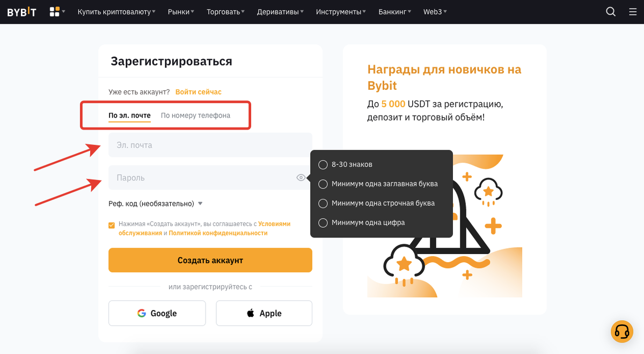Click the Apple logo icon

pyautogui.click(x=250, y=313)
